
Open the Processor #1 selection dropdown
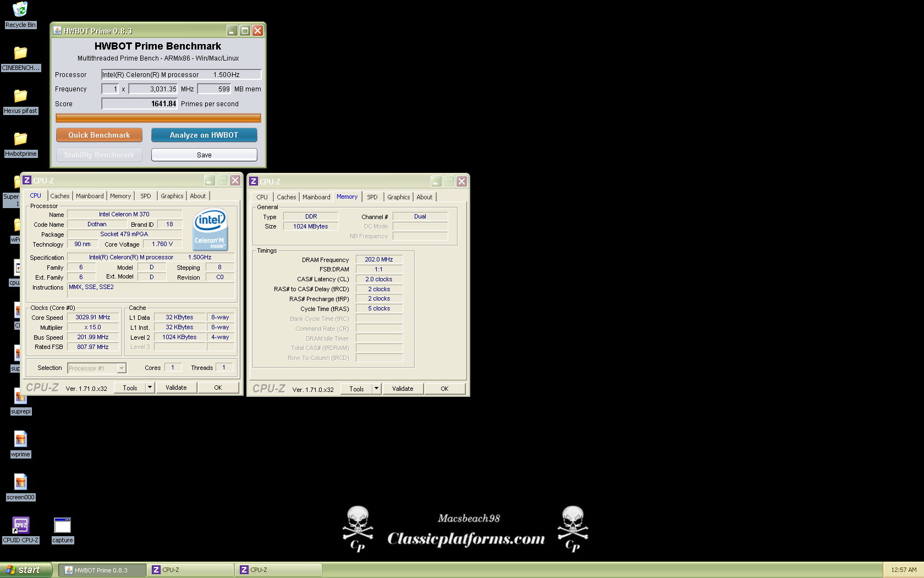pyautogui.click(x=97, y=368)
